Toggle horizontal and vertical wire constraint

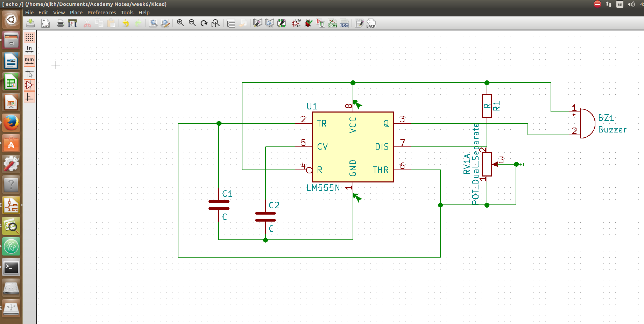point(29,97)
